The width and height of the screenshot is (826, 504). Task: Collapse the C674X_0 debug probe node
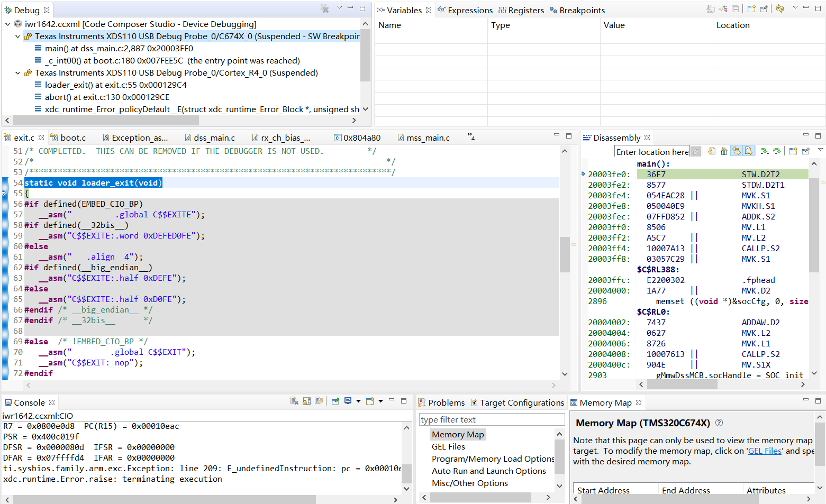click(x=17, y=36)
